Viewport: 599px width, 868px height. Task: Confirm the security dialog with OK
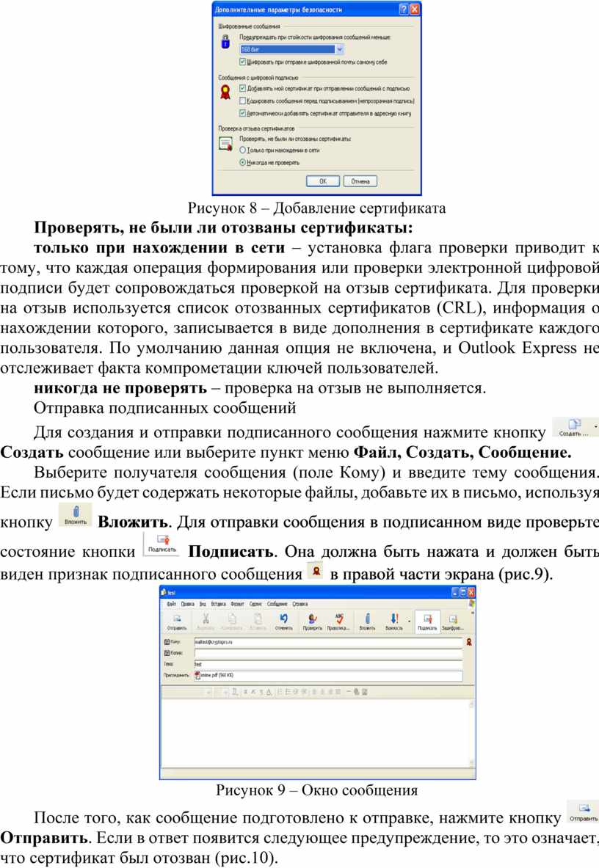(323, 181)
